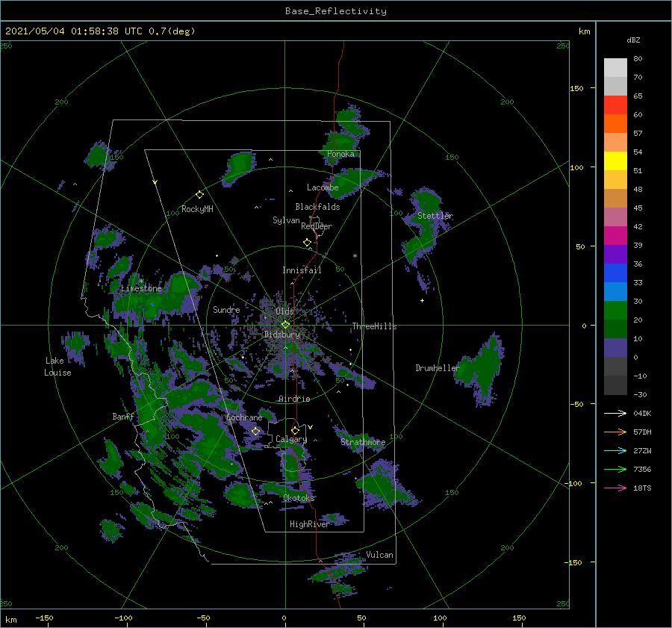The height and width of the screenshot is (628, 672).
Task: Click the Strathmore label
Action: [x=363, y=442]
